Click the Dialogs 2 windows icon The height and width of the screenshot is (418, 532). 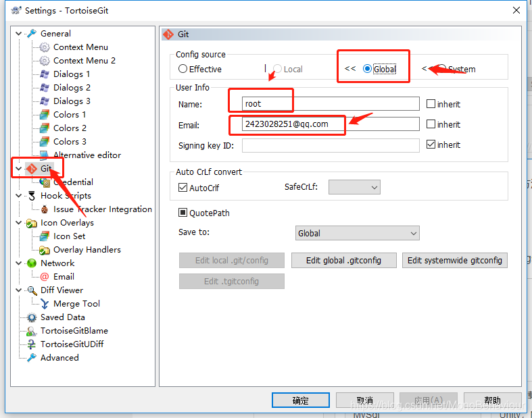45,88
